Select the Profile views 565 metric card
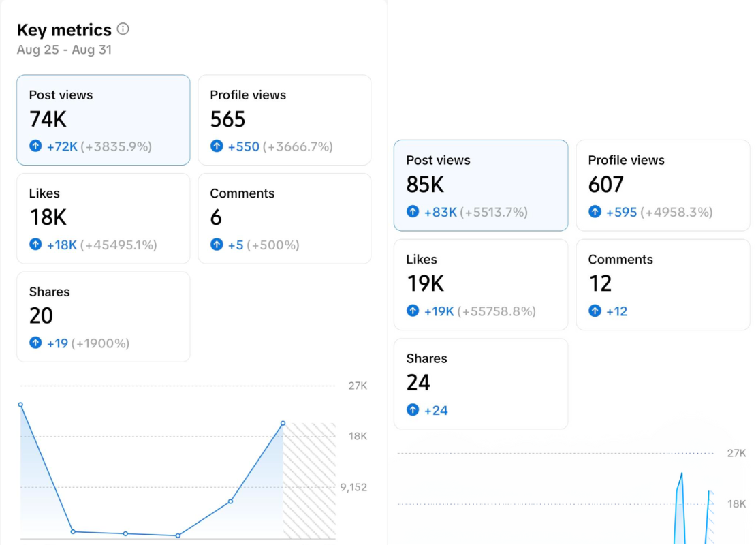The image size is (756, 545). point(284,120)
